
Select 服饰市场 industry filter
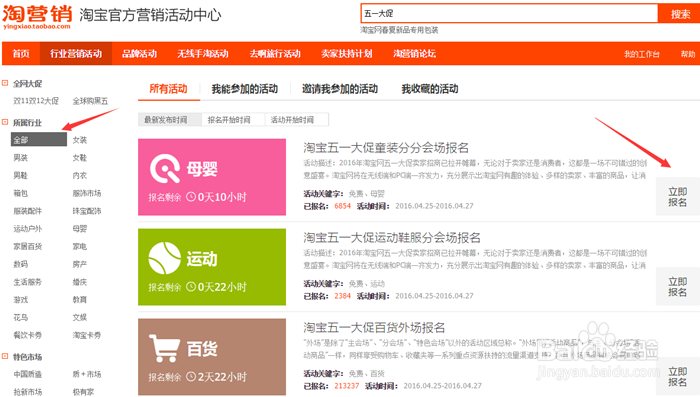coord(87,193)
